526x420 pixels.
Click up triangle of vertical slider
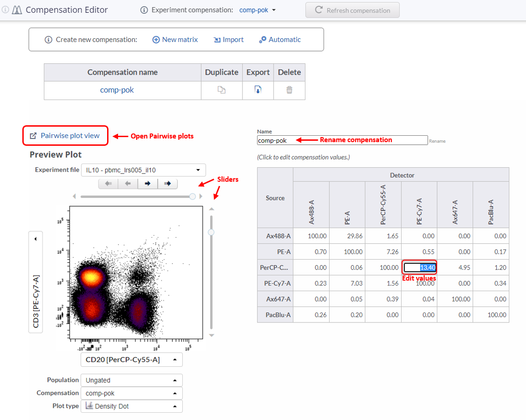211,209
